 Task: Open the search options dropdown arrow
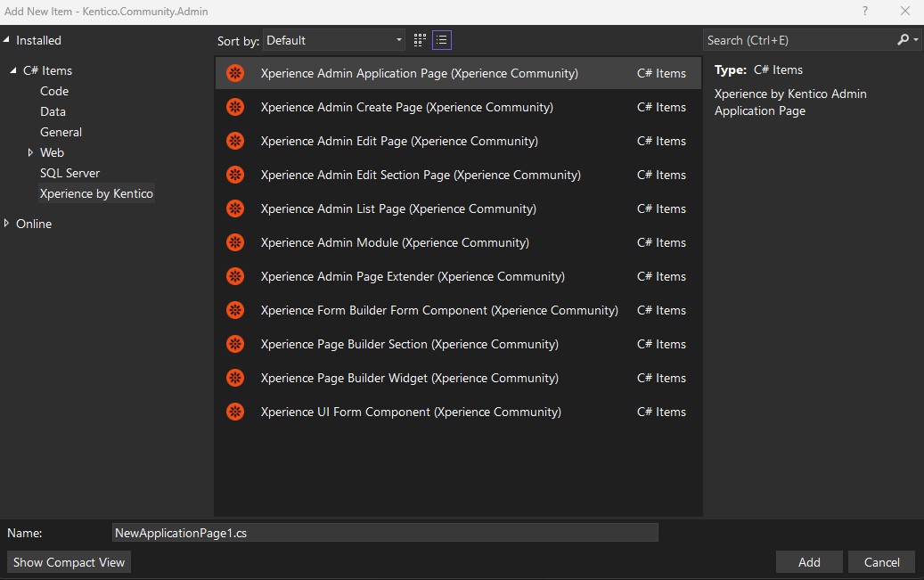click(x=916, y=39)
